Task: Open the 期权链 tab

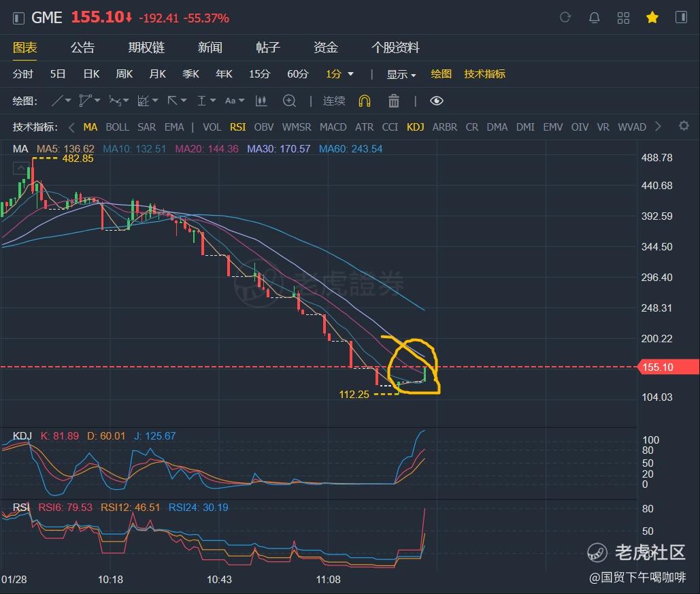Action: pyautogui.click(x=146, y=48)
